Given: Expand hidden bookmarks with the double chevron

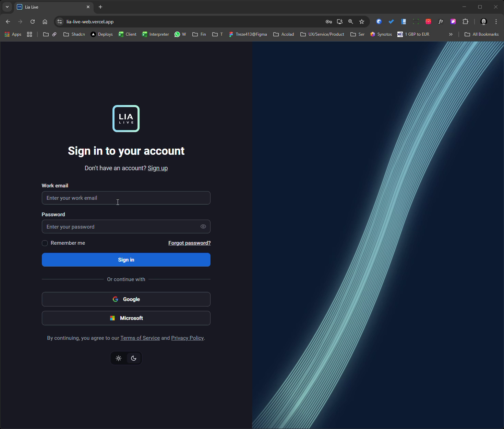Looking at the screenshot, I should click(451, 34).
